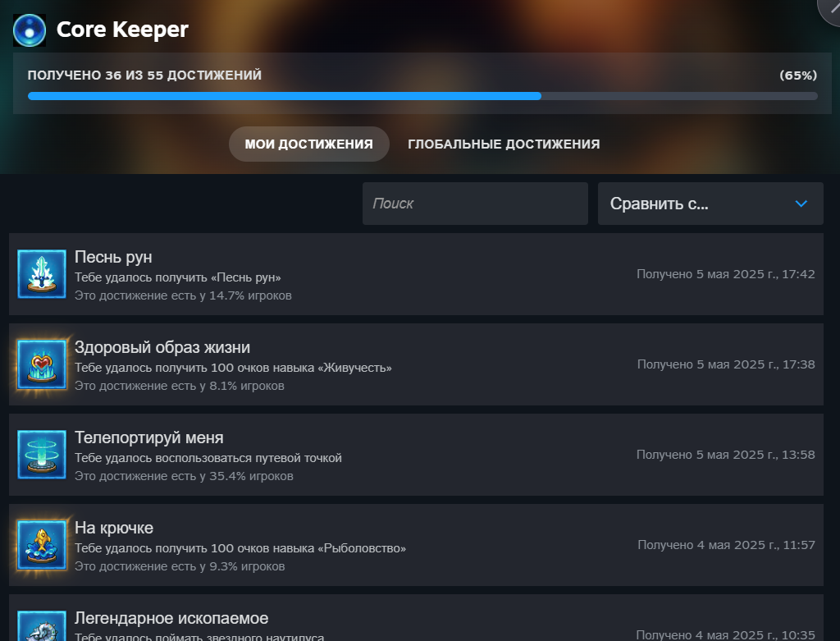Switch to Мои достижения tab
840x641 pixels.
pyautogui.click(x=308, y=144)
